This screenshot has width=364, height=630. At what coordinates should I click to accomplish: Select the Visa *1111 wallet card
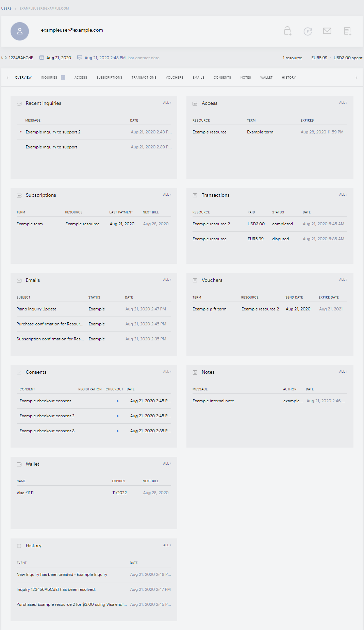coord(25,493)
